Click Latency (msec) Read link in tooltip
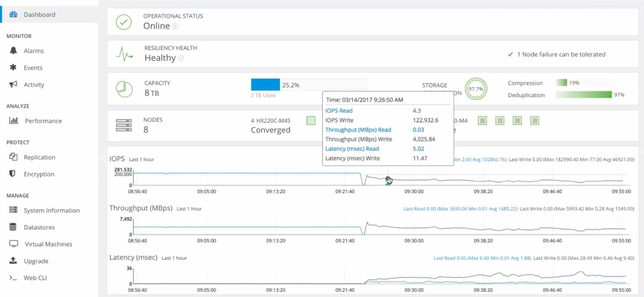 (352, 149)
